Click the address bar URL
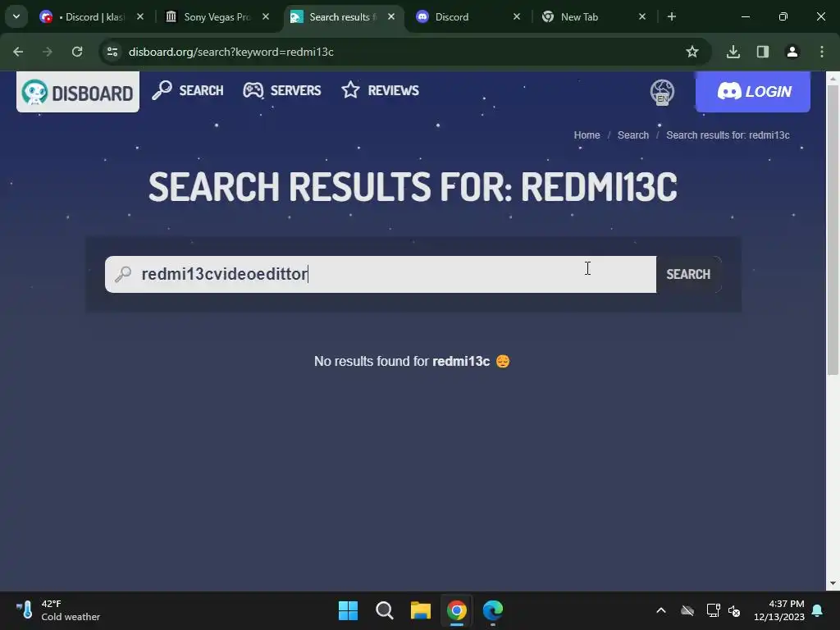 coord(231,52)
